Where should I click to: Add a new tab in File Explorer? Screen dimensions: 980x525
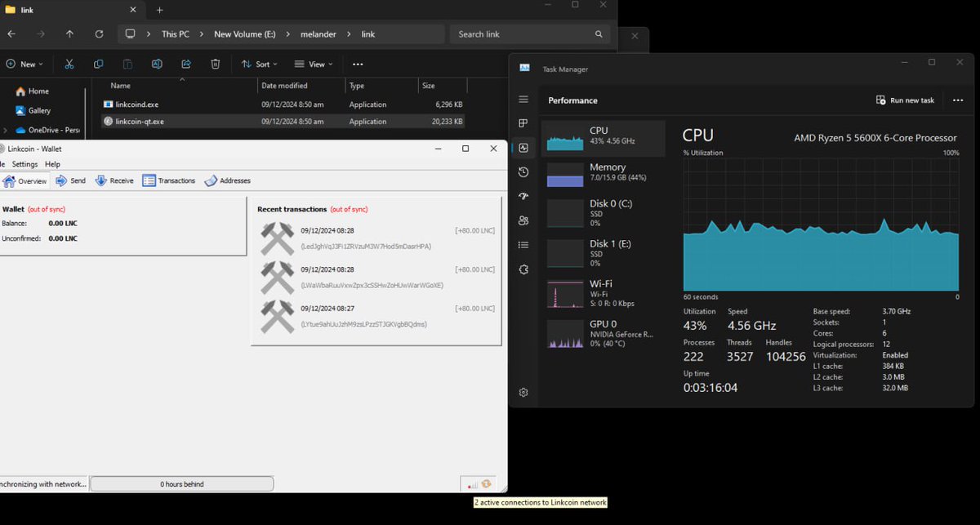tap(159, 10)
